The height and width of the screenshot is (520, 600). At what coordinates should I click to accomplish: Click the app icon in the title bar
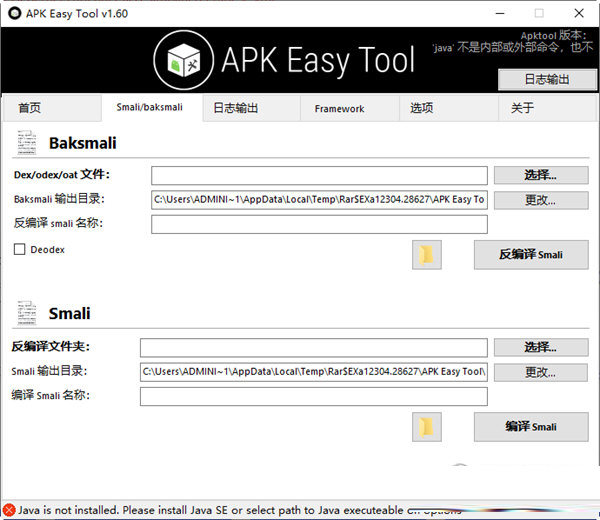pyautogui.click(x=15, y=13)
